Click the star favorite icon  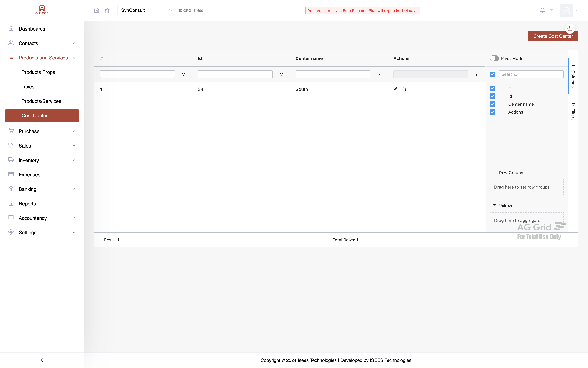107,11
